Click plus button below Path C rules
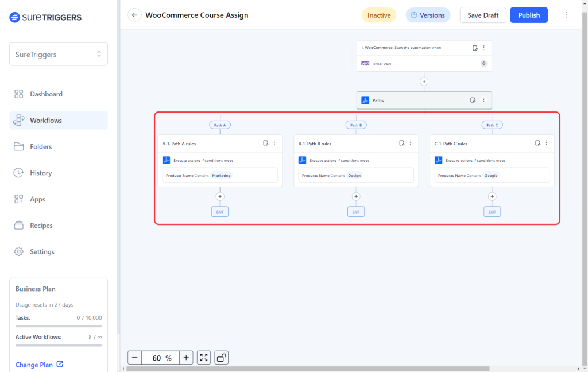The height and width of the screenshot is (372, 588). 492,196
